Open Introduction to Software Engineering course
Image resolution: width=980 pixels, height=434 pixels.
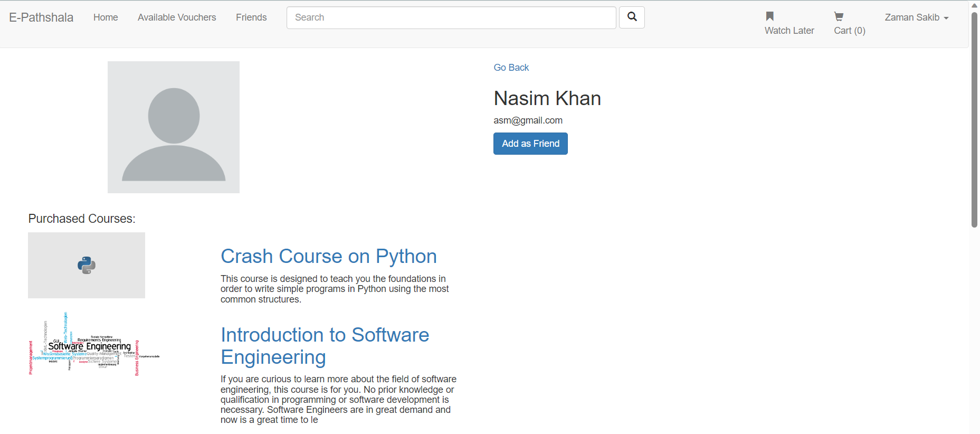point(325,346)
